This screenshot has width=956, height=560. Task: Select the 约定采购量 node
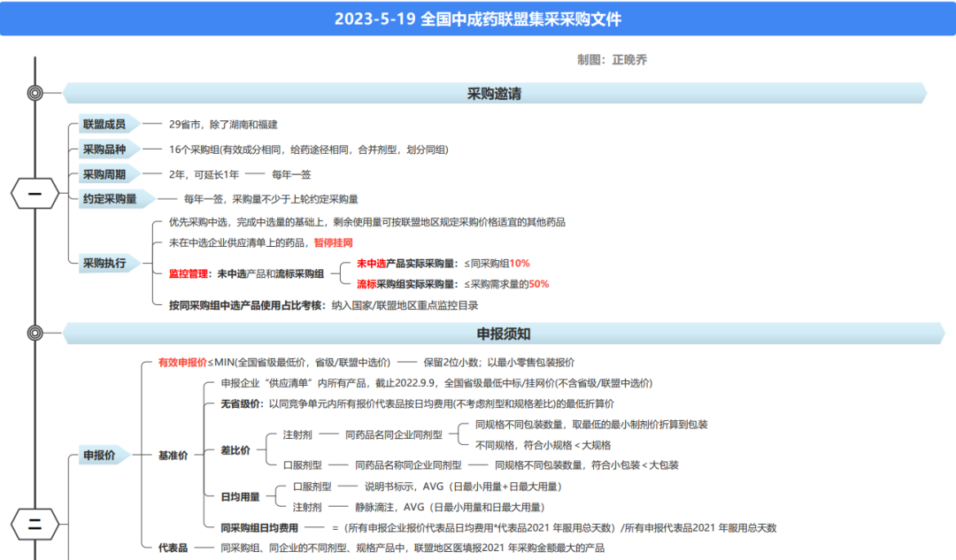point(110,199)
